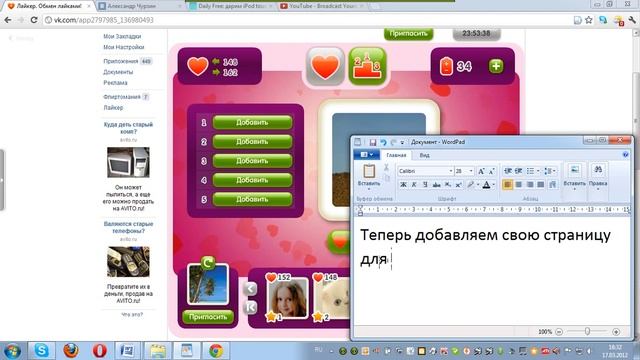Jump to first profile with skip-back arrow
This screenshot has height=360, width=640.
pos(250,307)
